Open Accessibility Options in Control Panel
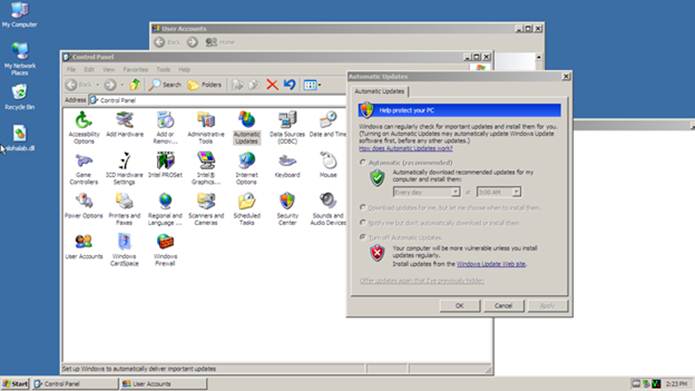The height and width of the screenshot is (391, 695). click(x=84, y=127)
